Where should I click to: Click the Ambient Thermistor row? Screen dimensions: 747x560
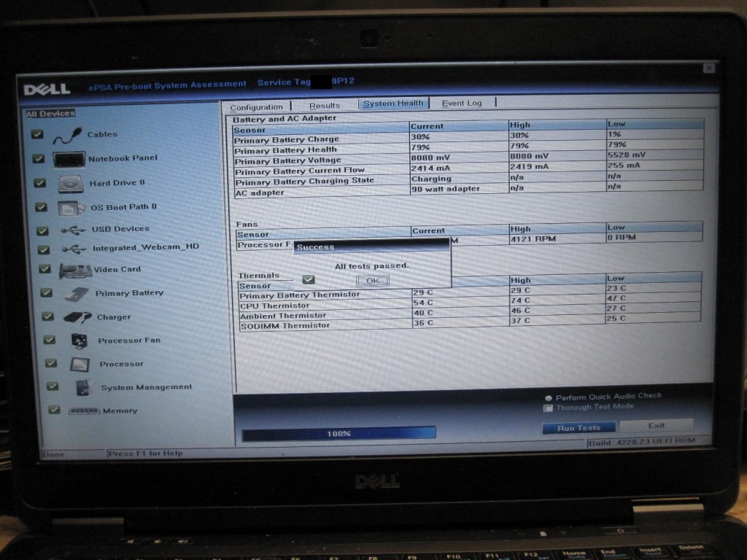pos(470,313)
